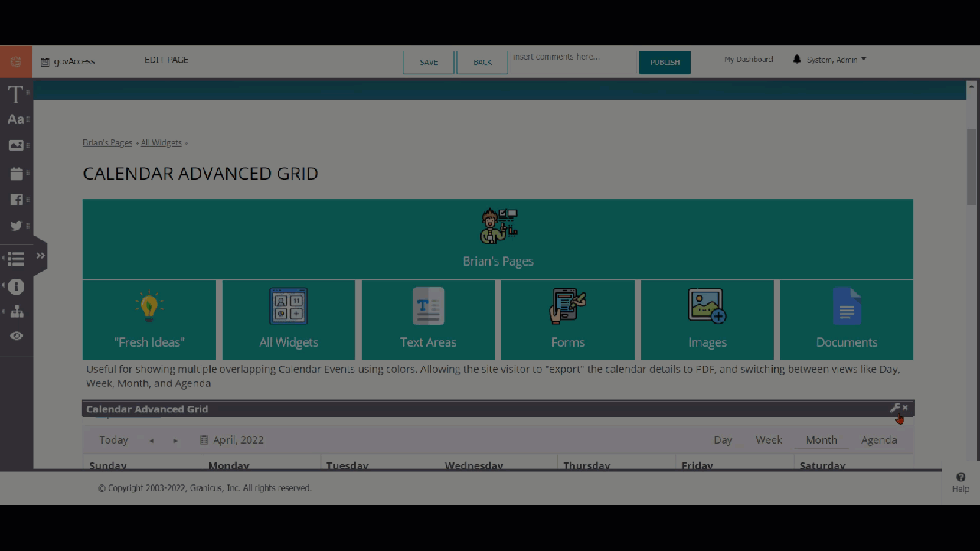Viewport: 980px width, 551px height.
Task: Click the PUBLISH button
Action: [665, 63]
